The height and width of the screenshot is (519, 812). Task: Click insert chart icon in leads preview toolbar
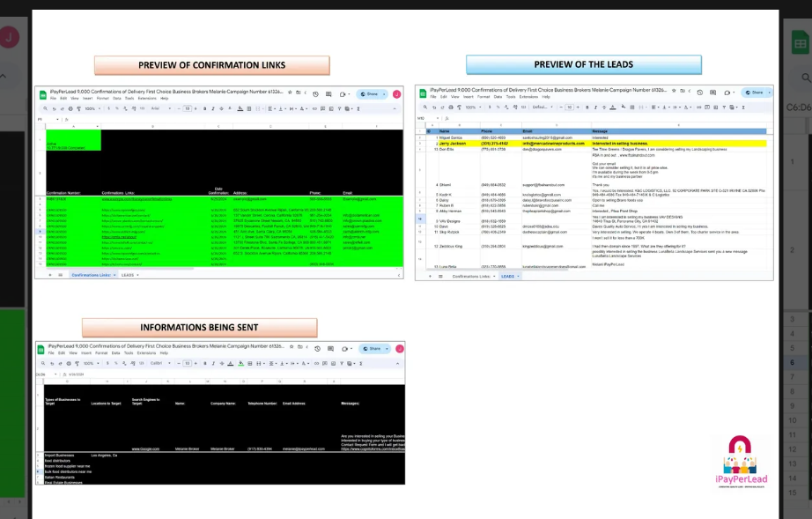pos(716,108)
